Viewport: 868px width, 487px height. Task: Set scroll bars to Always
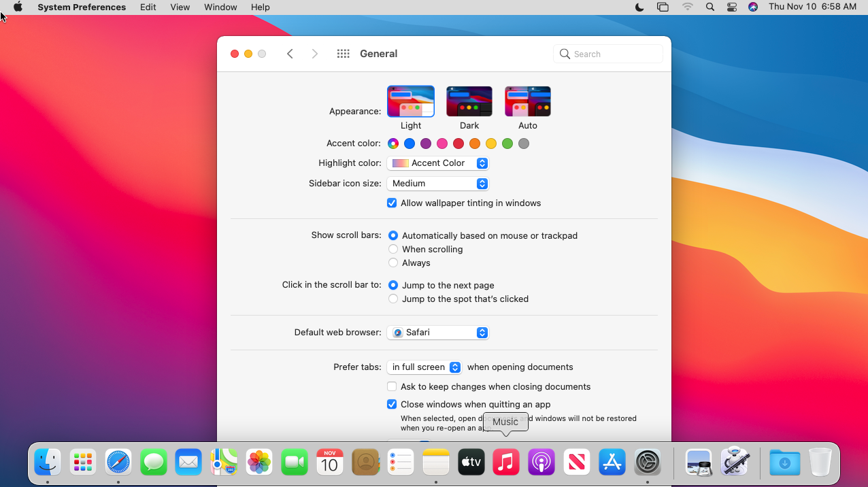point(393,263)
